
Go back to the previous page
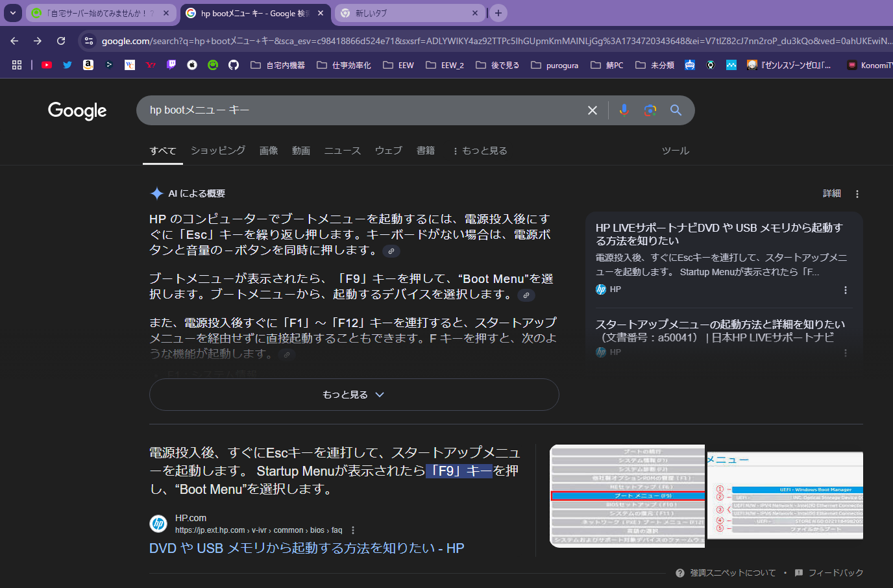pyautogui.click(x=14, y=41)
